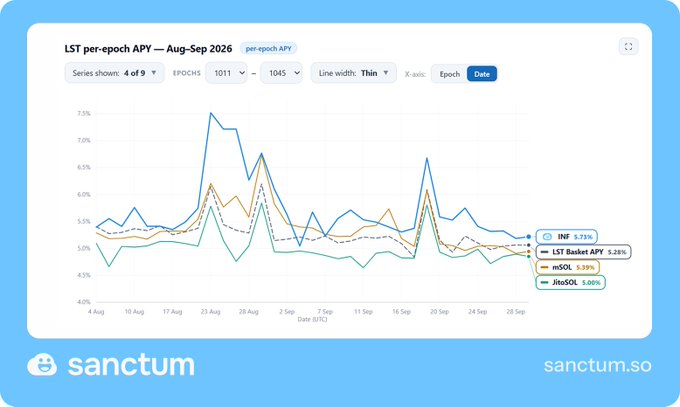Screen dimensions: 680x407
Task: Click the 28 Sep x-axis label
Action: click(516, 312)
